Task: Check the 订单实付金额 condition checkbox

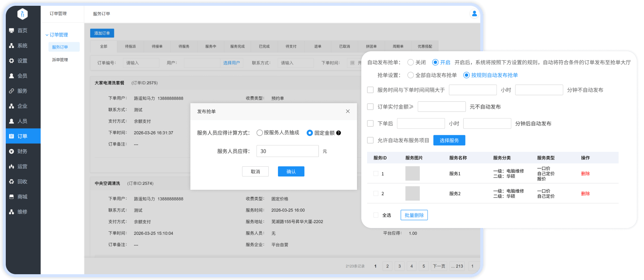Action: coord(370,107)
